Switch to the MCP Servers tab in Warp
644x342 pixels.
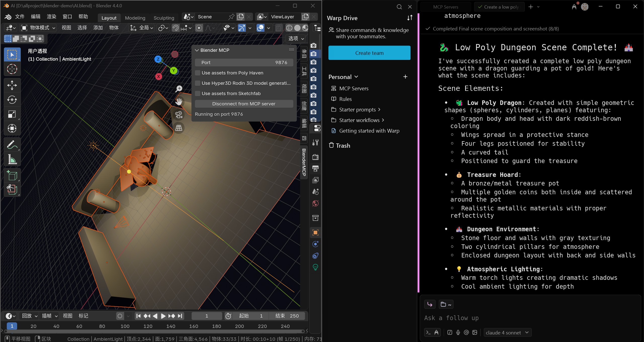tap(446, 7)
